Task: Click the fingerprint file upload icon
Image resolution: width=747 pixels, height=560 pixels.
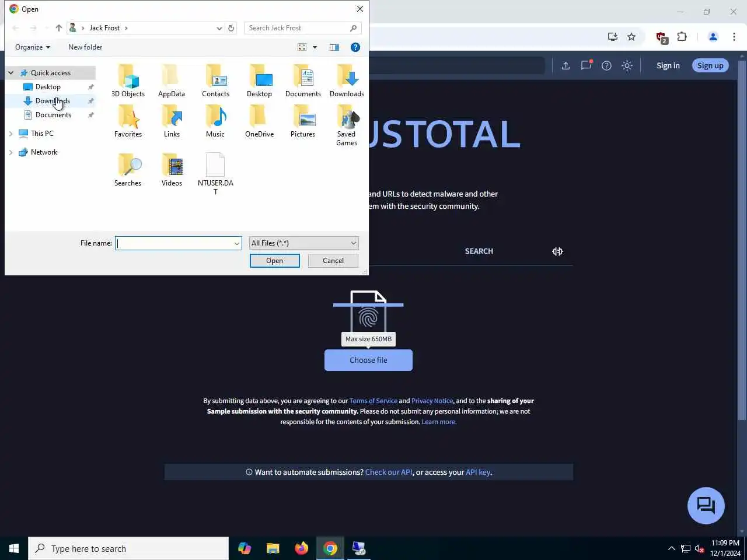Action: tap(368, 311)
